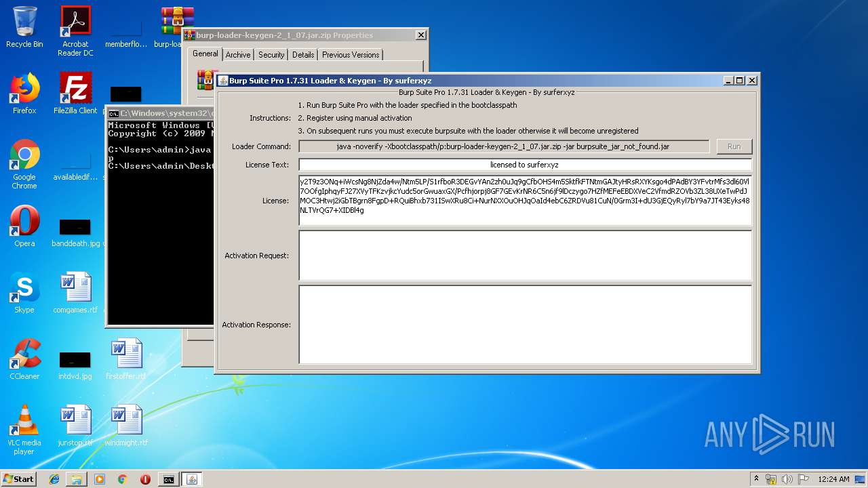Open the Previous Versions tab in Properties
868x488 pixels.
pos(351,55)
